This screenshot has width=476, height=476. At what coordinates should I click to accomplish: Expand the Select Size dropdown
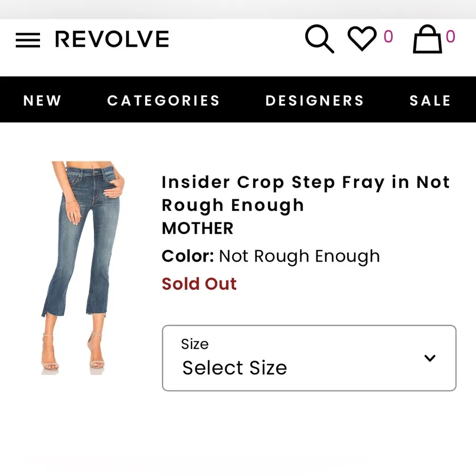[x=308, y=358]
